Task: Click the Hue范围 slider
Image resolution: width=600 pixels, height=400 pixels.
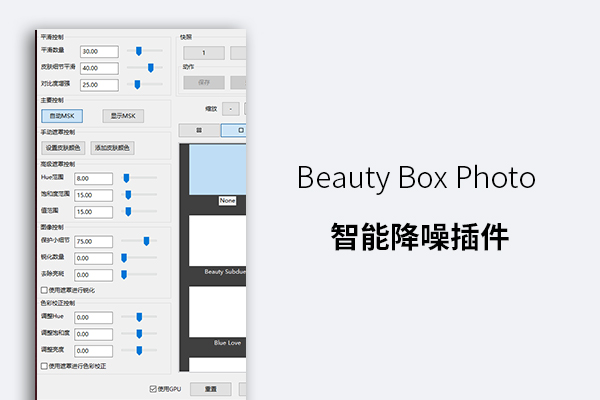Action: pyautogui.click(x=139, y=178)
